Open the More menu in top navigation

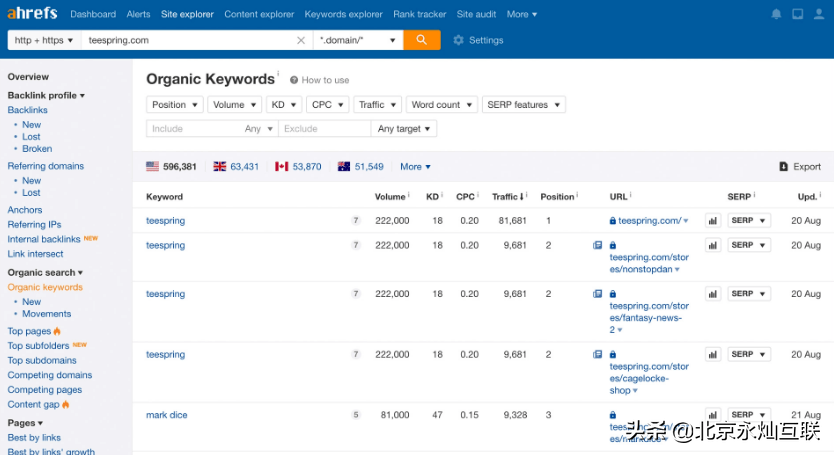click(522, 14)
